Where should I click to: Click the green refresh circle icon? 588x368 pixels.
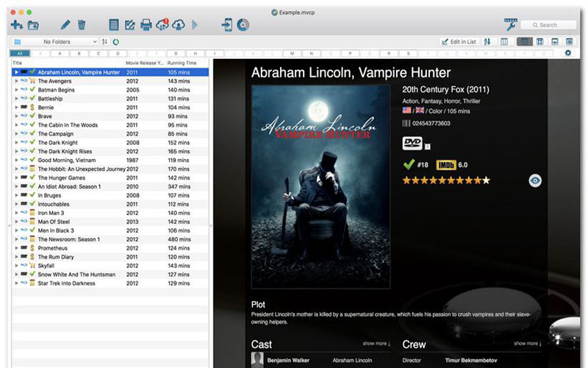[116, 42]
